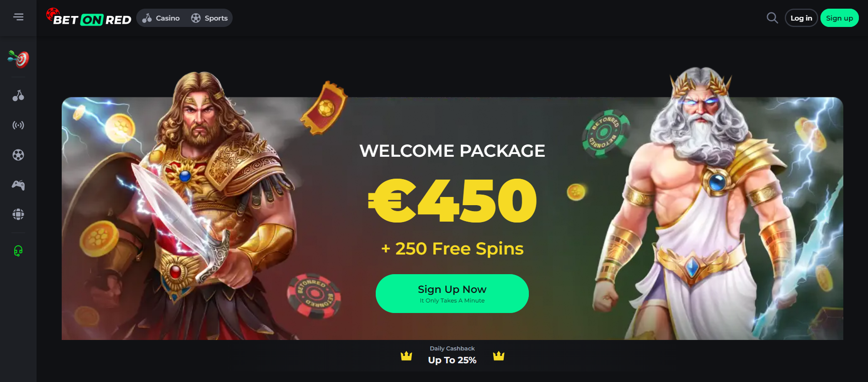The image size is (868, 382).
Task: Click the search magnifier icon
Action: tap(772, 18)
